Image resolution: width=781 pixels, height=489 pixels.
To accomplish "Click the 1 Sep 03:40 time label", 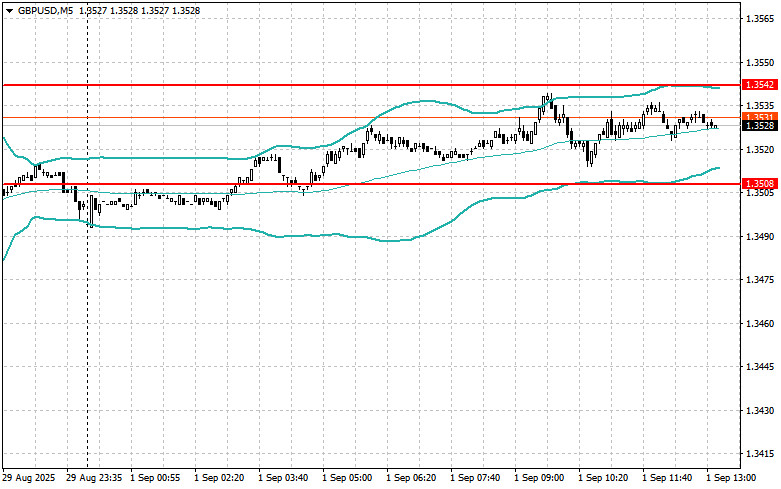I will point(283,478).
